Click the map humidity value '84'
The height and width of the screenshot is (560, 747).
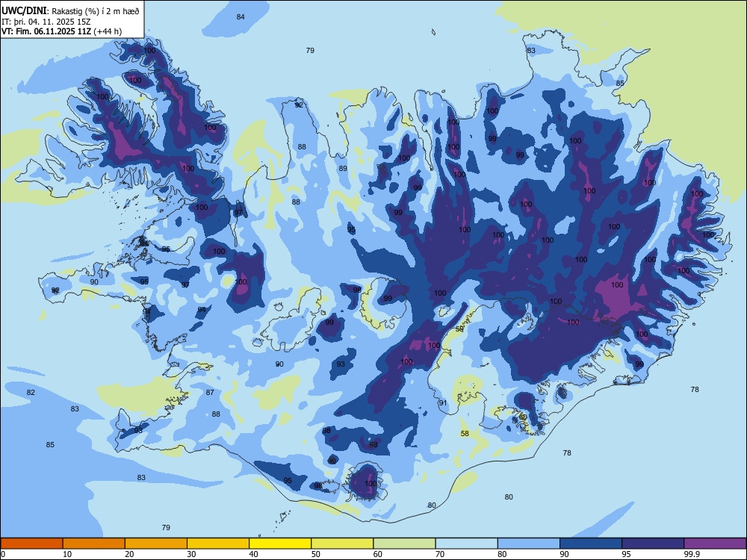[x=241, y=17]
